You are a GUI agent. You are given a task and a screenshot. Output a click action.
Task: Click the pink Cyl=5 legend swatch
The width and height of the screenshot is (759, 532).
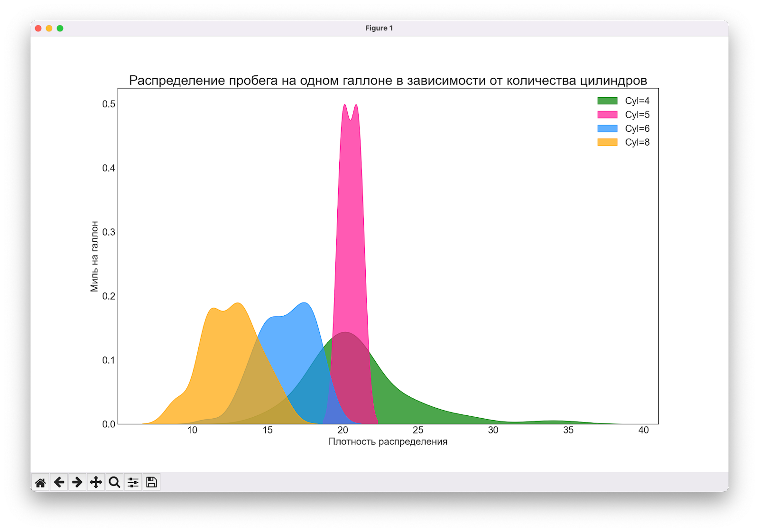point(607,115)
